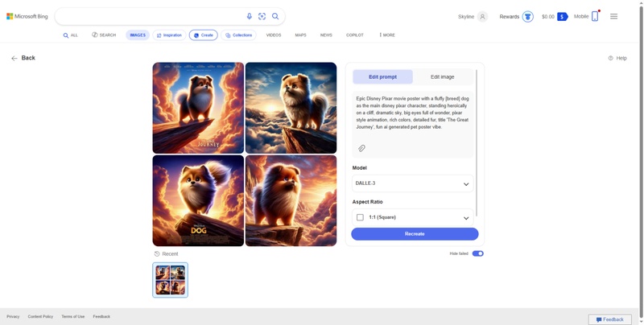The width and height of the screenshot is (644, 325).
Task: Click the $0.00 cashback tag icon
Action: pyautogui.click(x=562, y=17)
